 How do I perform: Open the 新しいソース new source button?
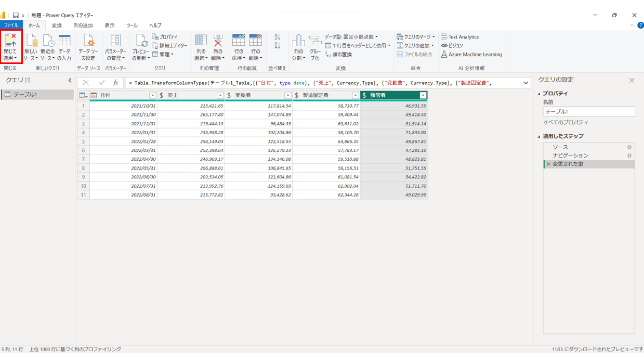(x=31, y=47)
